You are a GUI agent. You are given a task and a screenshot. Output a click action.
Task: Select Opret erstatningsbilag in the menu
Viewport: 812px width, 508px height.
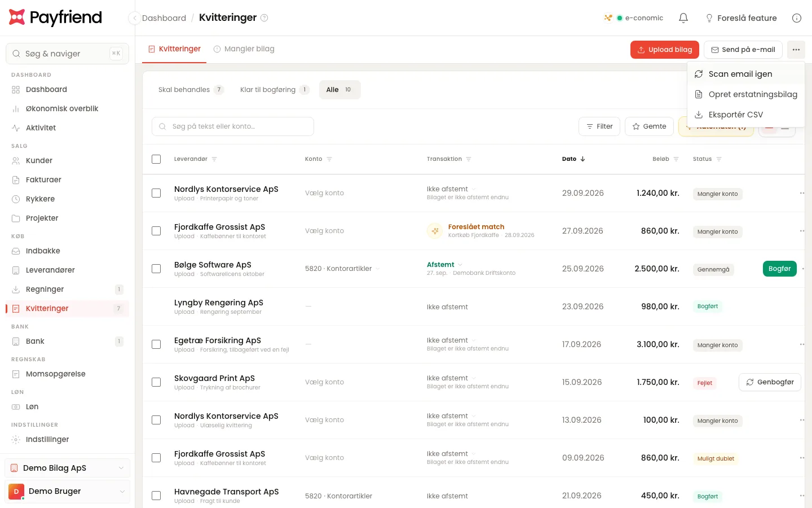click(x=745, y=94)
